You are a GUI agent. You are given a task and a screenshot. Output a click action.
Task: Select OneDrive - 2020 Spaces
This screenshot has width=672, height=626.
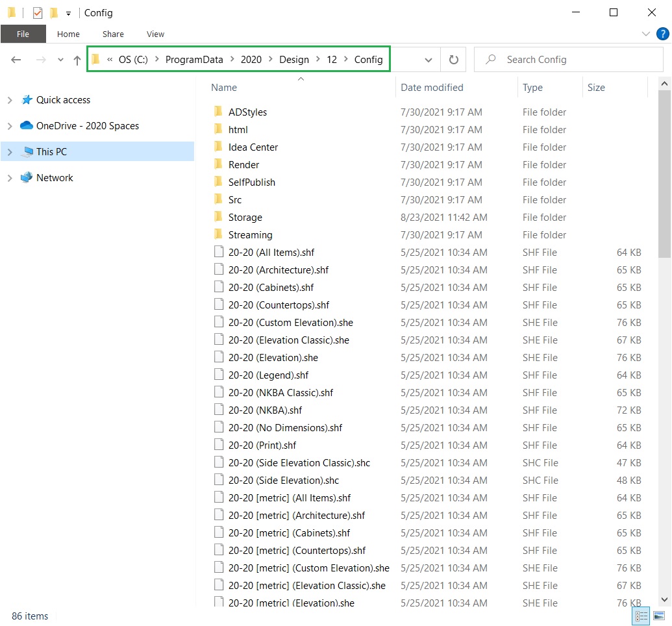(x=88, y=126)
